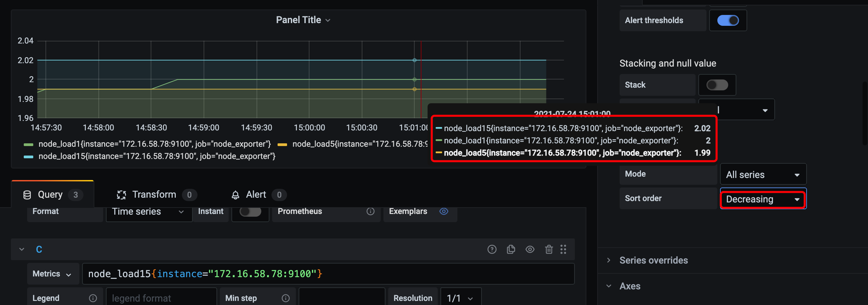868x305 pixels.
Task: Delete query C with trash icon
Action: (549, 250)
